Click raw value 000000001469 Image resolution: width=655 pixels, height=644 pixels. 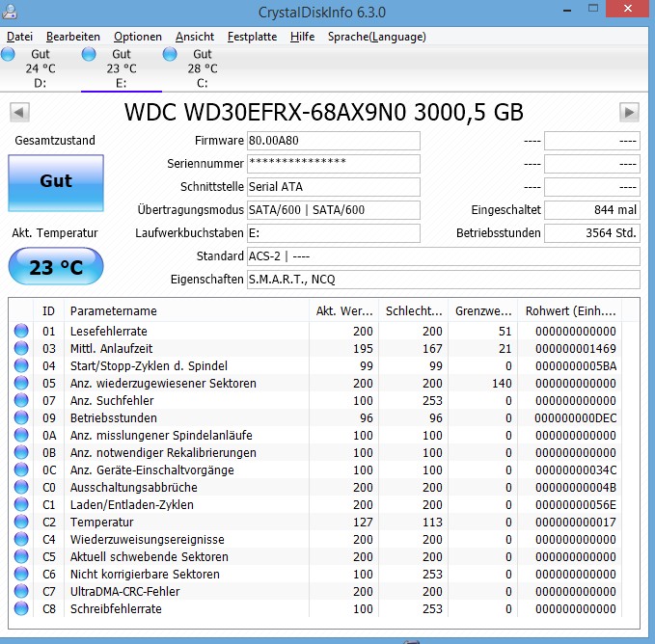tap(576, 348)
